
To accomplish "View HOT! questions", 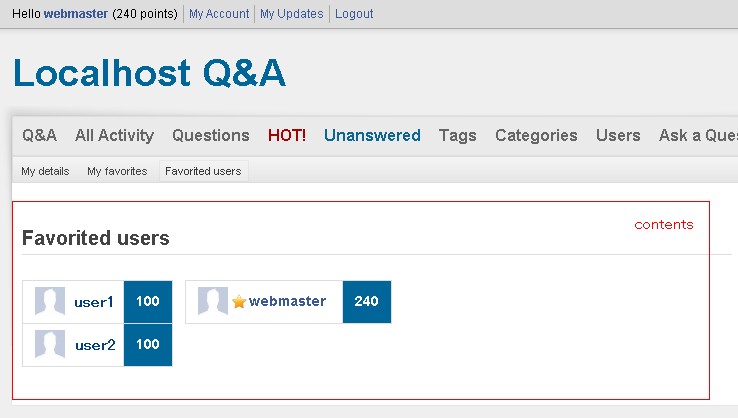I will coord(287,136).
